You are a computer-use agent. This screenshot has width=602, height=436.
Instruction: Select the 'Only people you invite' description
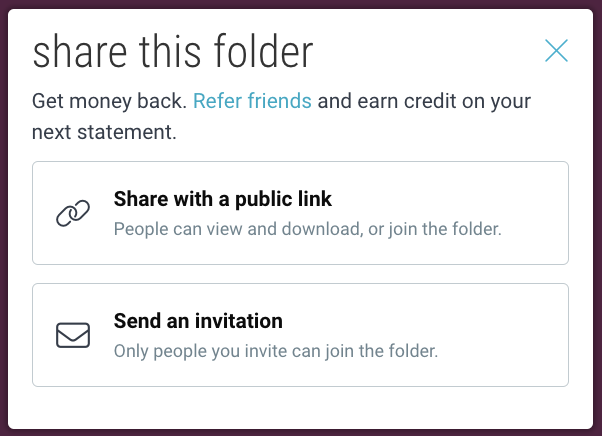click(x=276, y=351)
